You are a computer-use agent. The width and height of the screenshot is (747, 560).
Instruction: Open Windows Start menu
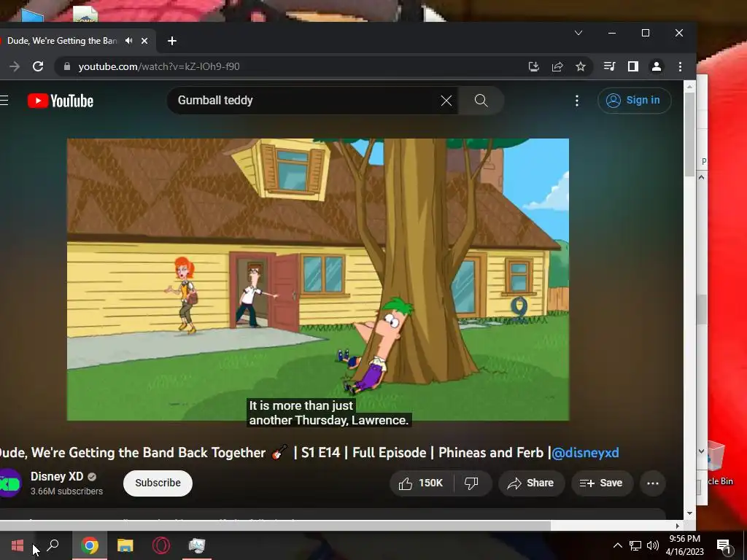(x=18, y=545)
